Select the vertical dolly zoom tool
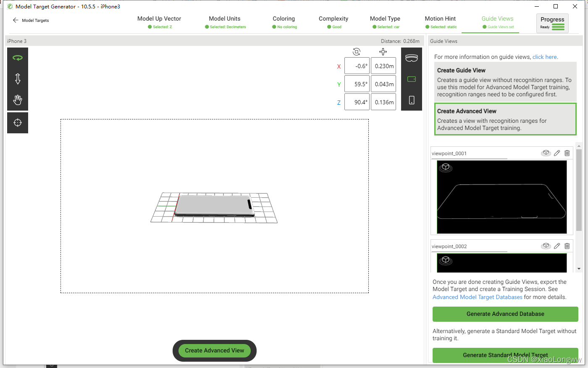Viewport: 588px width, 368px height. [x=18, y=79]
